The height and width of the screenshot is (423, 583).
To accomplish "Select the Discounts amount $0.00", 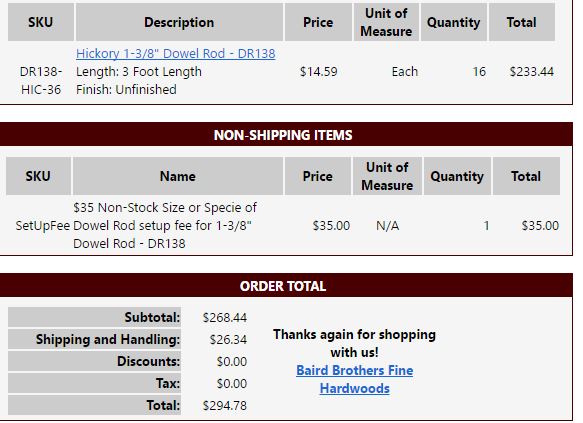I will (x=232, y=361).
